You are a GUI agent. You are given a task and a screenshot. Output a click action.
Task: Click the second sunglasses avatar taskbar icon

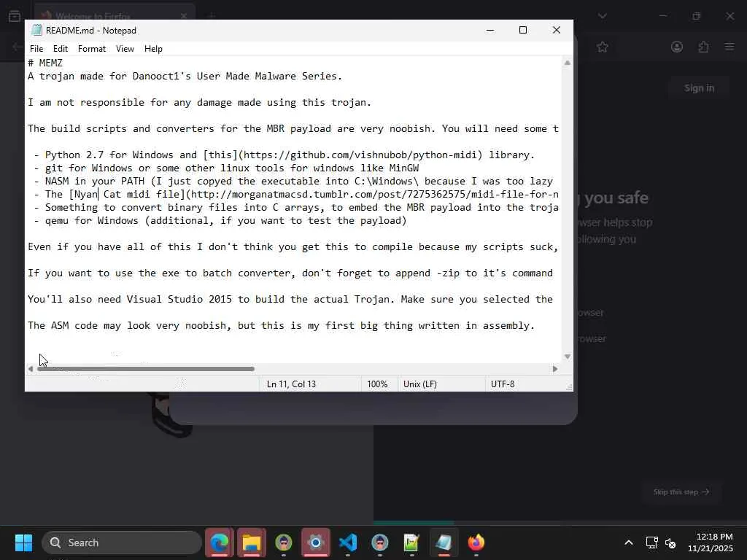379,542
